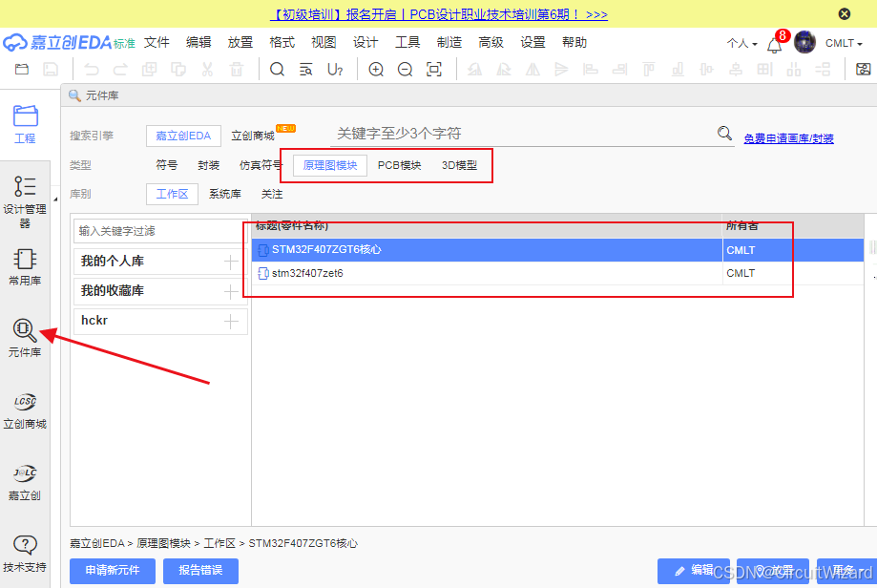Viewport: 877px width, 588px height.
Task: Click the rotate left icon
Action: [x=474, y=70]
